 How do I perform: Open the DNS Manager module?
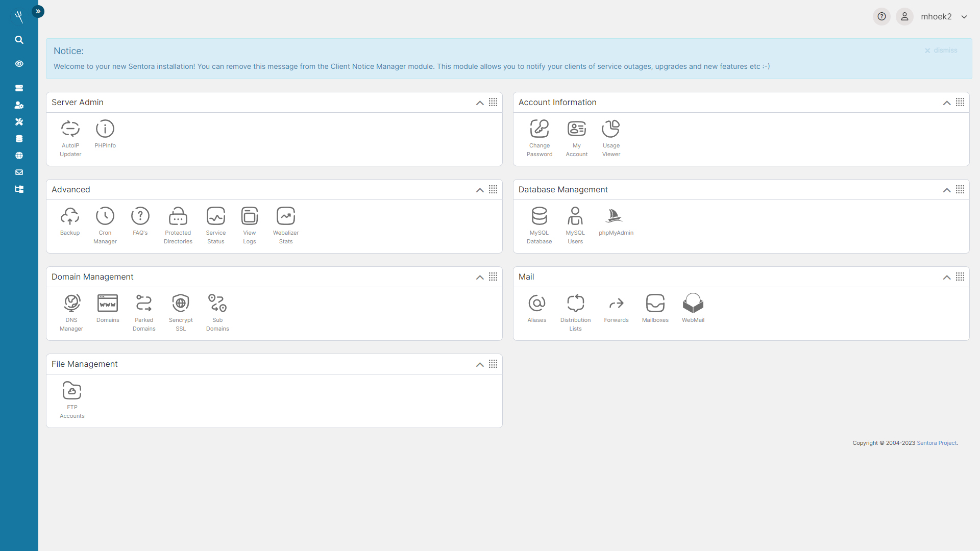(x=71, y=304)
